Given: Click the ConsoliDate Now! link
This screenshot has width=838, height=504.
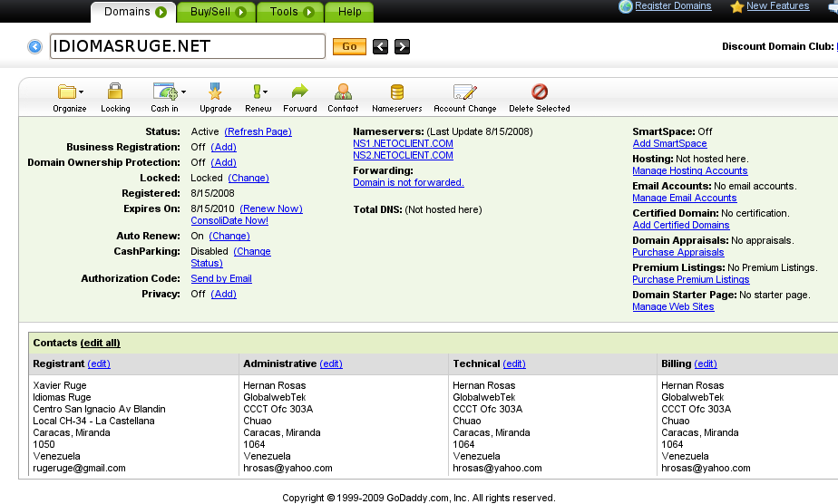Looking at the screenshot, I should [229, 220].
